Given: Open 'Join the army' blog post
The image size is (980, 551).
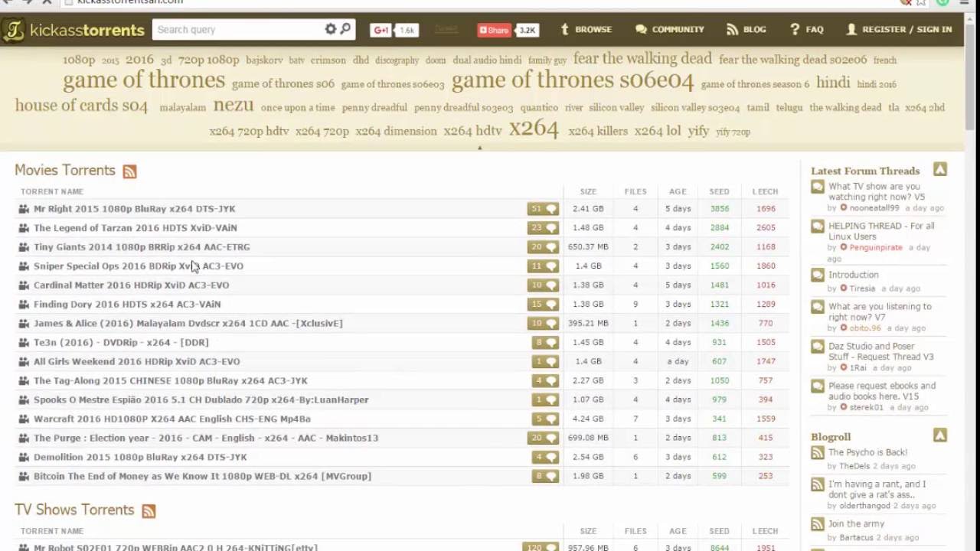Looking at the screenshot, I should tap(856, 524).
